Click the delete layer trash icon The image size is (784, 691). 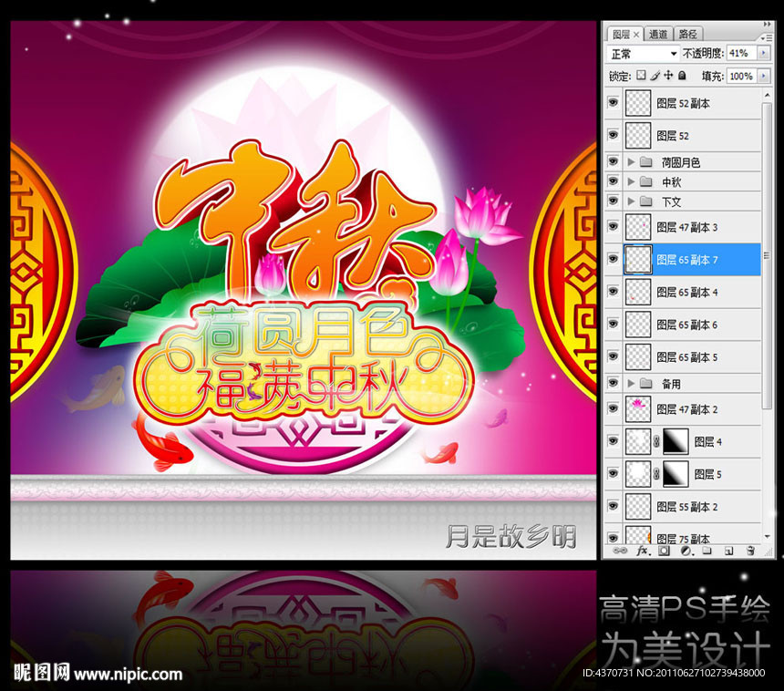[750, 551]
